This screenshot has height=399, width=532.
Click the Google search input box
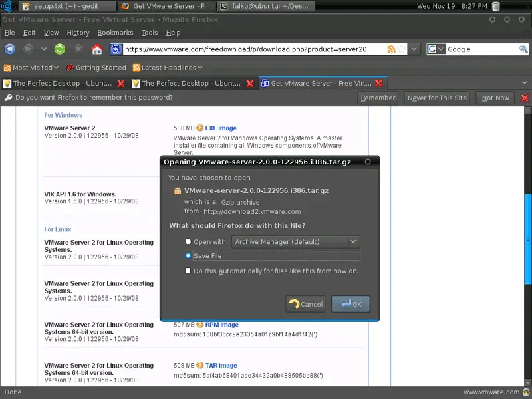[x=481, y=49]
